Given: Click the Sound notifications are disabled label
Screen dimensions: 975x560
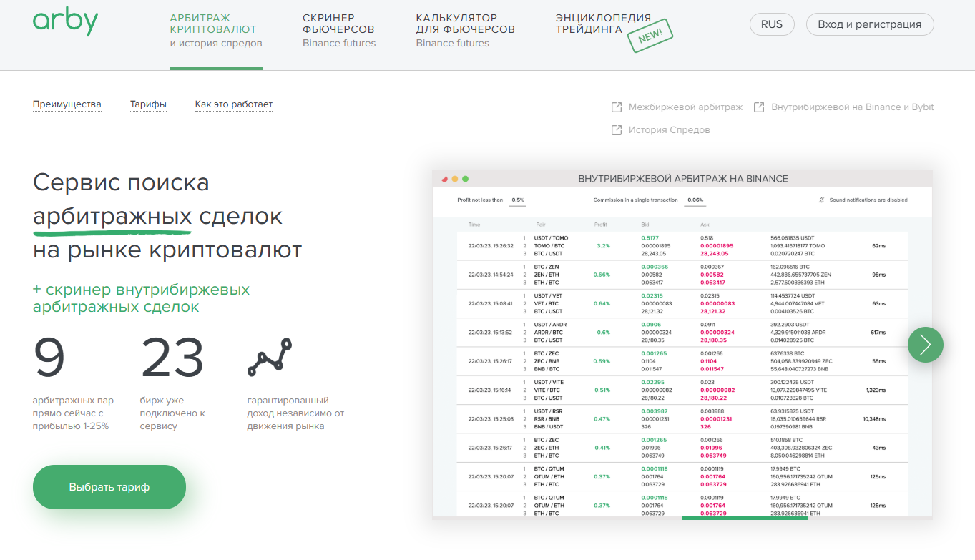Looking at the screenshot, I should (868, 200).
